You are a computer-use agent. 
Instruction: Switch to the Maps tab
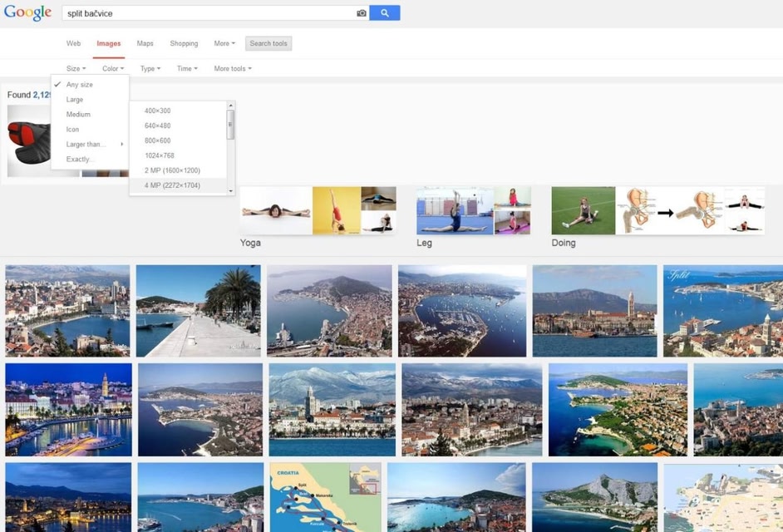coord(145,43)
